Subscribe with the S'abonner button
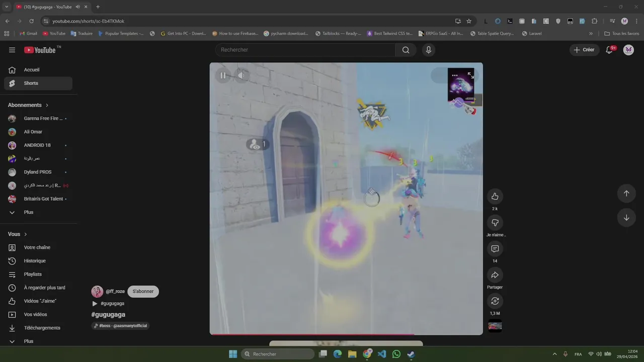644x362 pixels. coord(143,292)
